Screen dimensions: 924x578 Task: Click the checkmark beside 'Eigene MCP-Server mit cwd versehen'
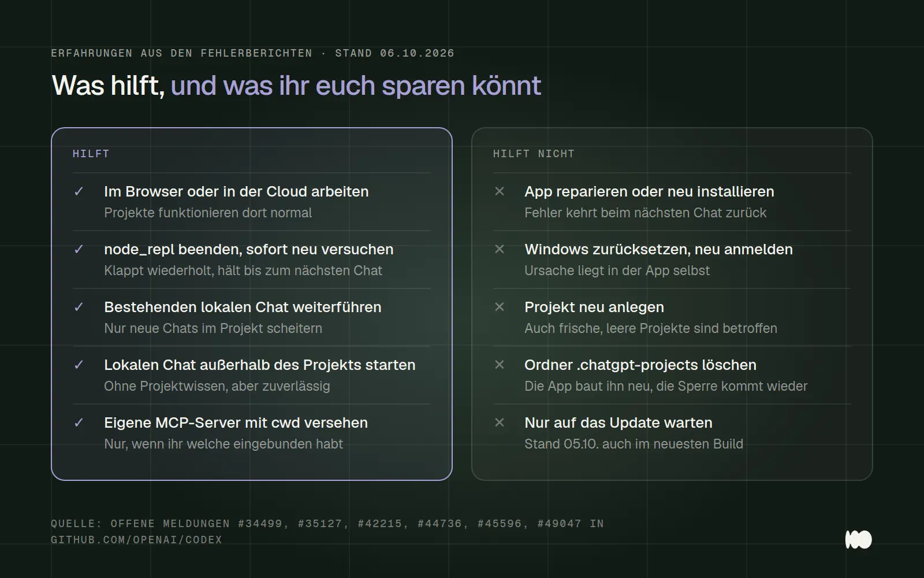pos(79,423)
